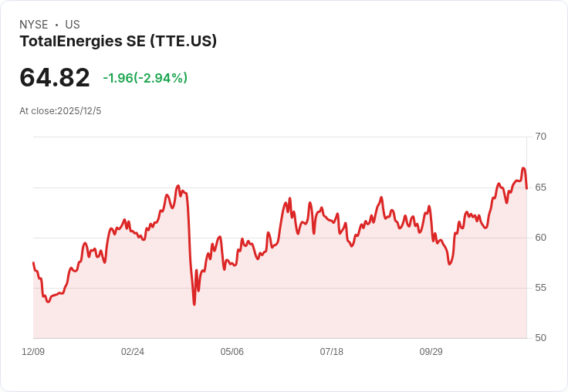The width and height of the screenshot is (568, 392).
Task: Click the 02/24 date axis label
Action: click(x=133, y=351)
